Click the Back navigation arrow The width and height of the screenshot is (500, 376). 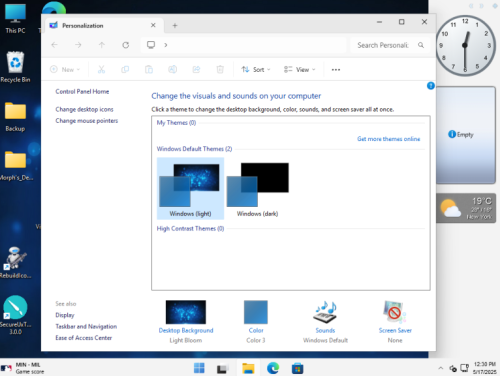(54, 45)
